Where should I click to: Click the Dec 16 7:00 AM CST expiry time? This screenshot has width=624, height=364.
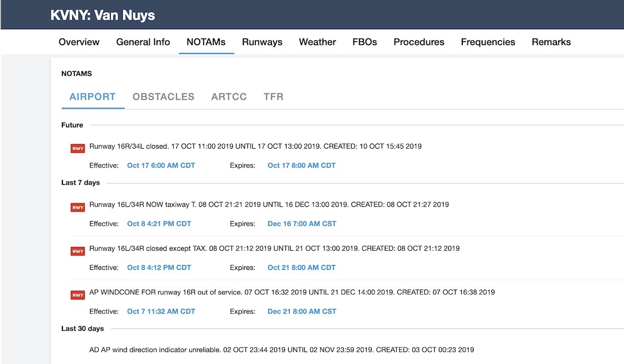point(302,224)
